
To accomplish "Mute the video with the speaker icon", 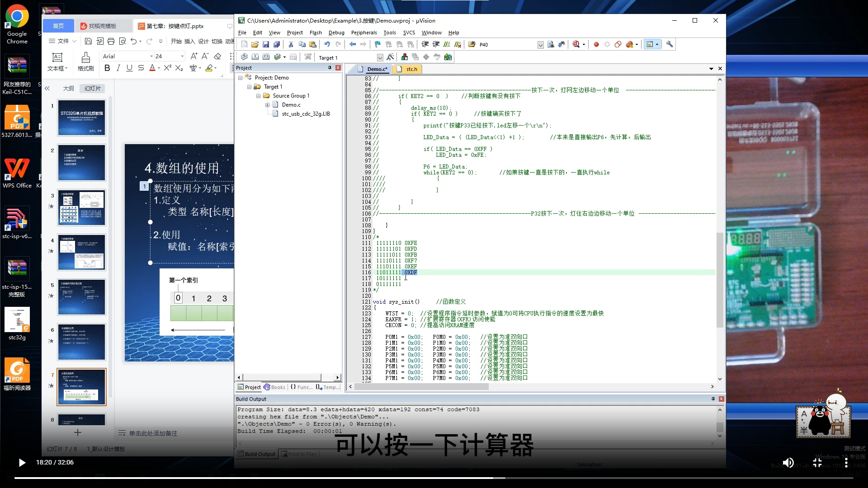I will click(788, 463).
